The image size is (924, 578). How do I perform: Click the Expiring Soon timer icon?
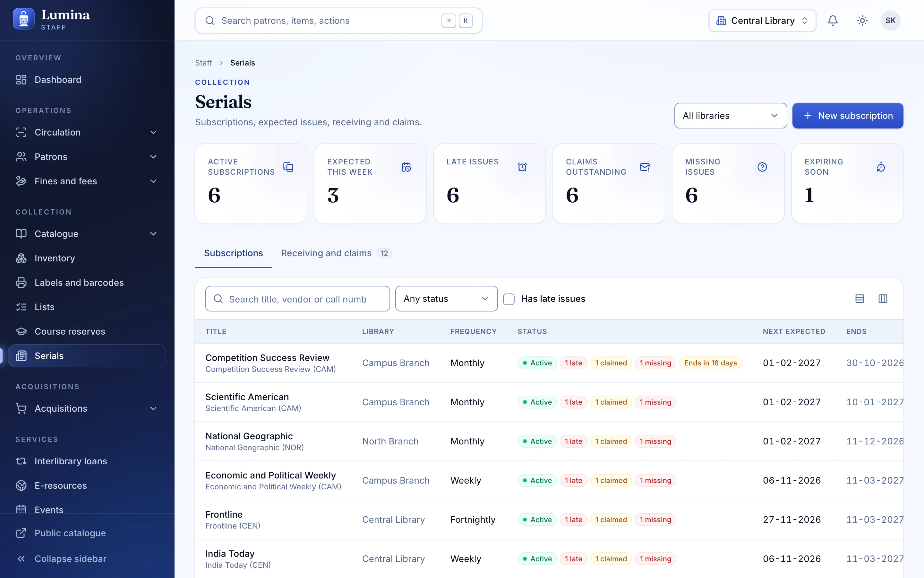pyautogui.click(x=881, y=167)
